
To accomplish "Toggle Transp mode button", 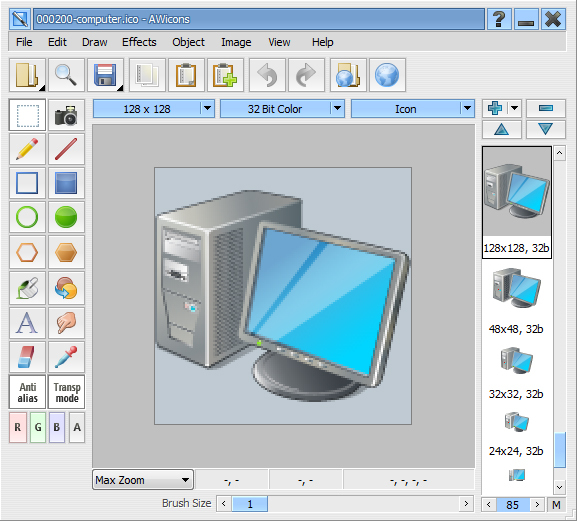I will [x=66, y=392].
